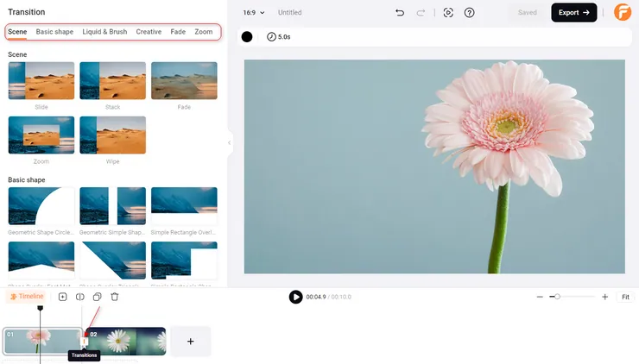Image resolution: width=639 pixels, height=364 pixels.
Task: Click the undo arrow icon
Action: 400,13
